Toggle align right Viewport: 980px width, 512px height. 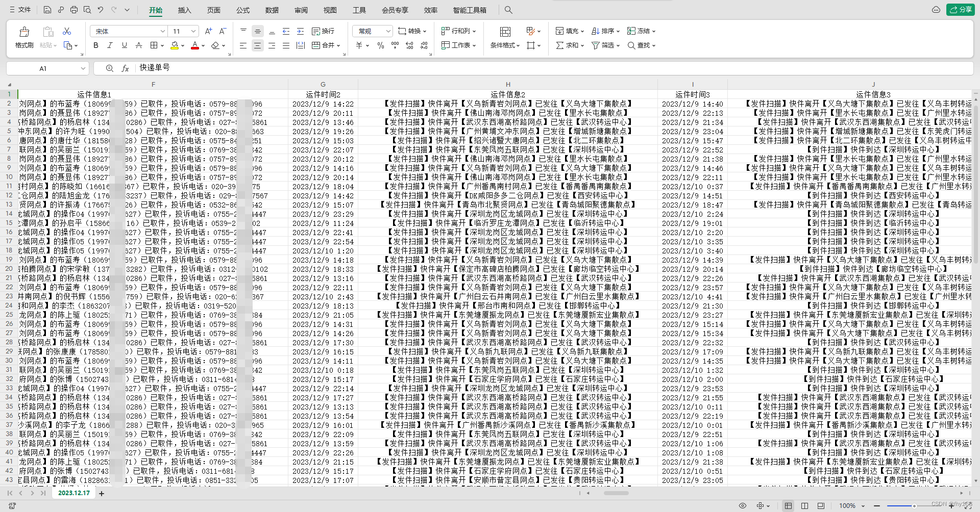pyautogui.click(x=272, y=45)
